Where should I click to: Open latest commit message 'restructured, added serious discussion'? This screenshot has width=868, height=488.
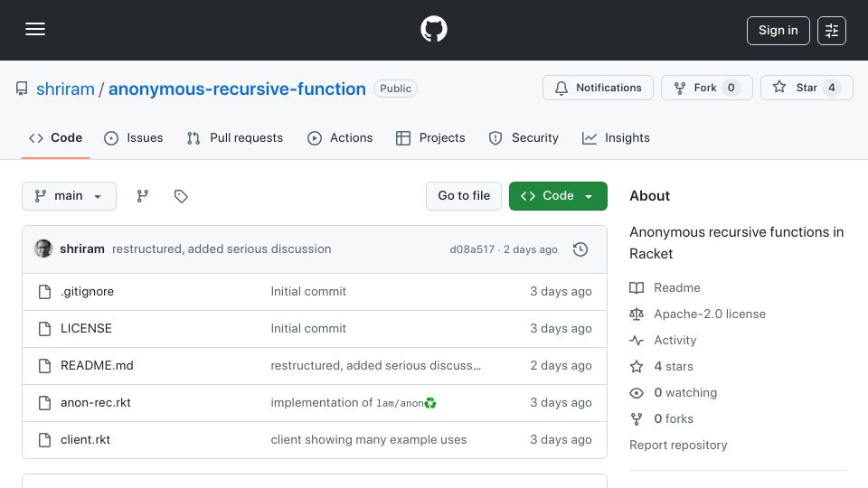pos(222,249)
